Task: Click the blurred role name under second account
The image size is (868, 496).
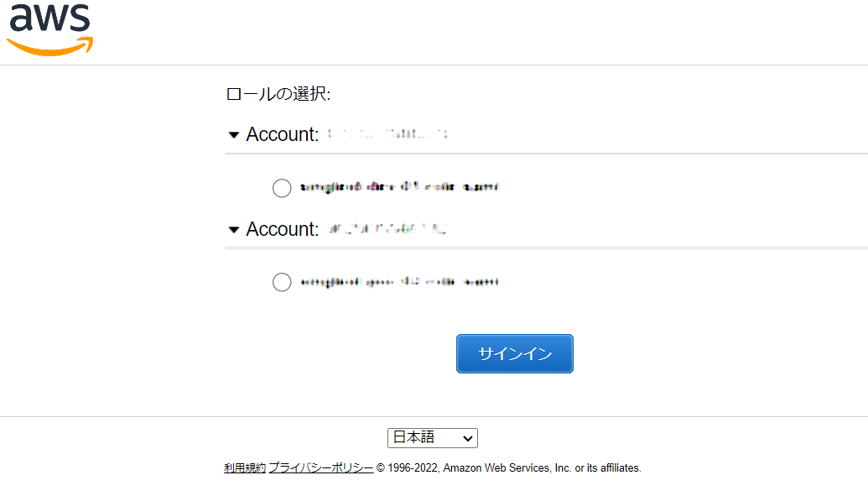Action: pos(399,282)
